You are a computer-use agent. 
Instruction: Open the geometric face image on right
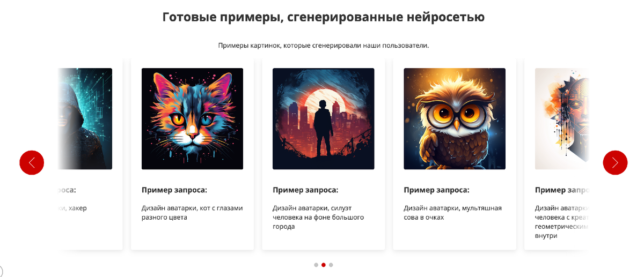click(x=562, y=118)
